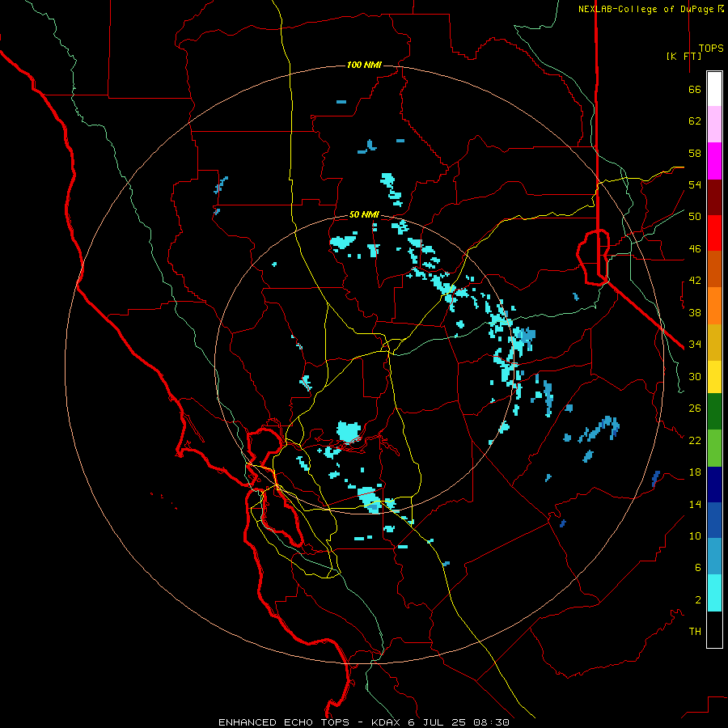
Task: Click the light green 26 K FT swatch
Action: [x=714, y=447]
